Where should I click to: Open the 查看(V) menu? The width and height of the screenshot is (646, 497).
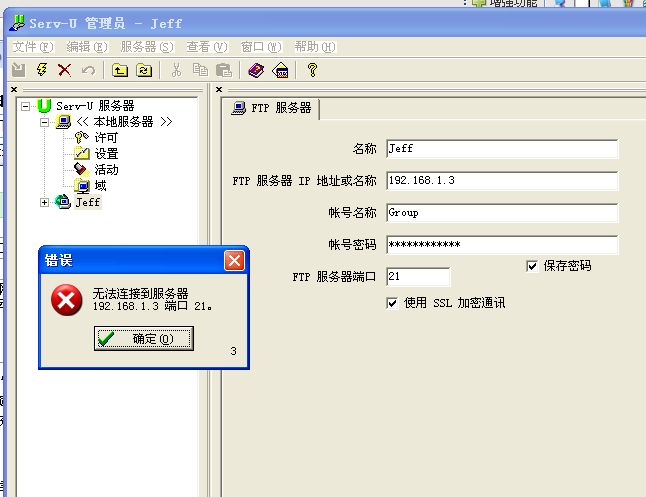(207, 47)
